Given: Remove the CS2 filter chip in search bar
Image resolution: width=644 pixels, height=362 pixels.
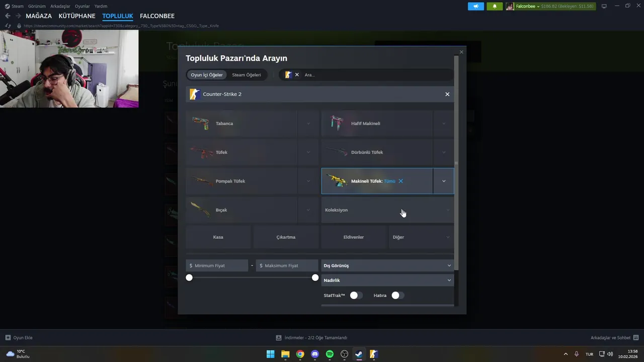Looking at the screenshot, I should [297, 75].
